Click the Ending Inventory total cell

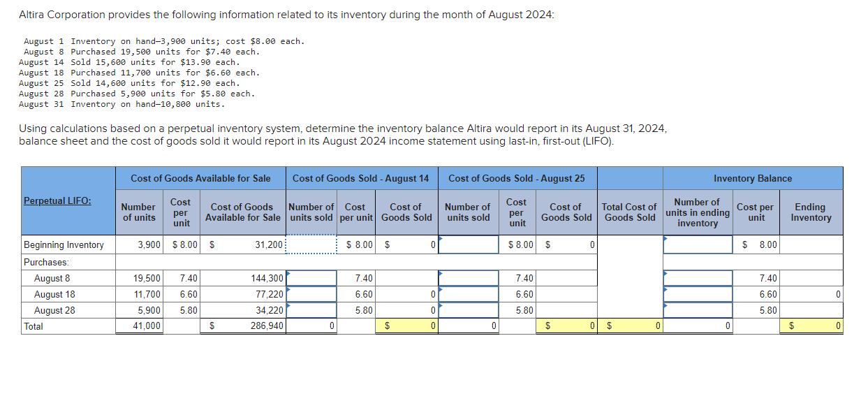coord(810,326)
